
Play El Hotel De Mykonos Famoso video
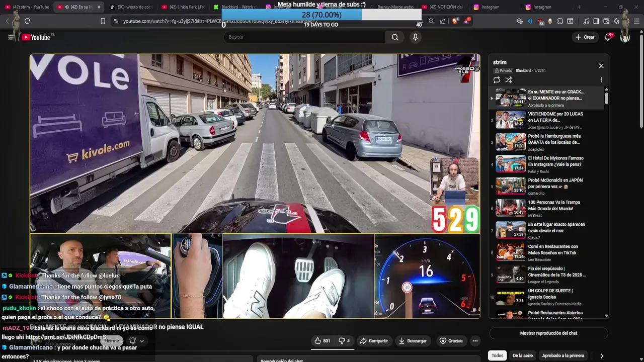[x=547, y=164]
